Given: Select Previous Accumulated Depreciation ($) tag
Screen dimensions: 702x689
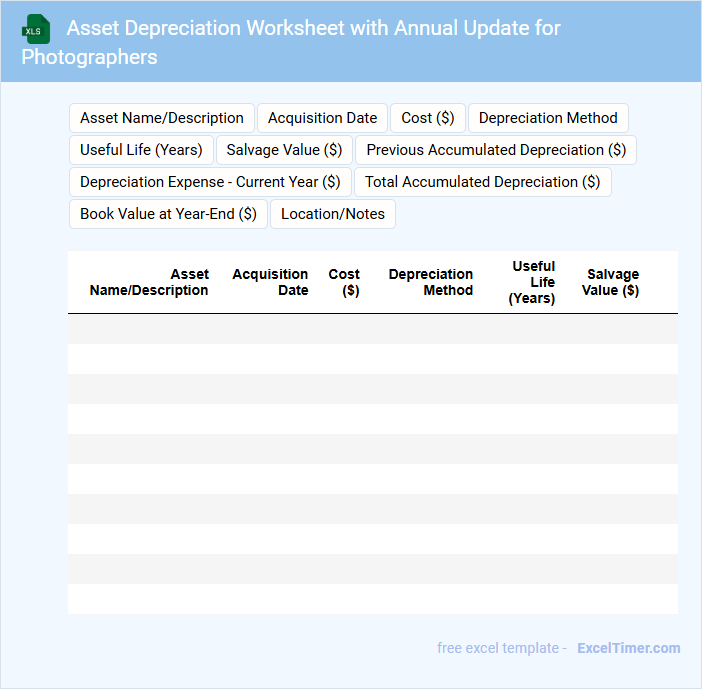Looking at the screenshot, I should click(496, 150).
